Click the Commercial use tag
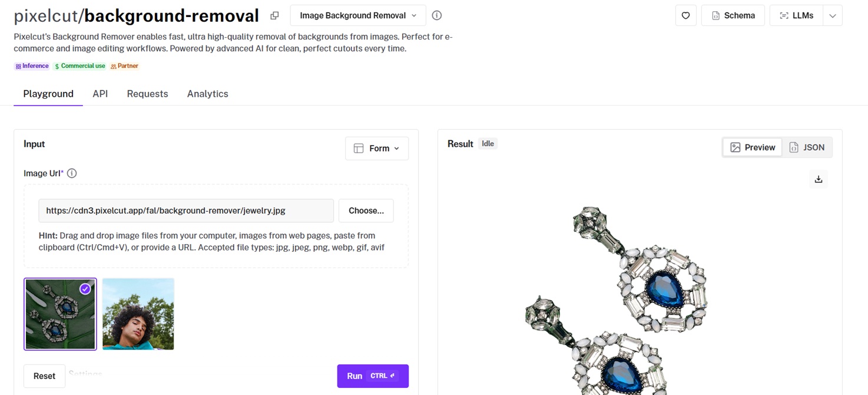This screenshot has height=395, width=868. (79, 66)
